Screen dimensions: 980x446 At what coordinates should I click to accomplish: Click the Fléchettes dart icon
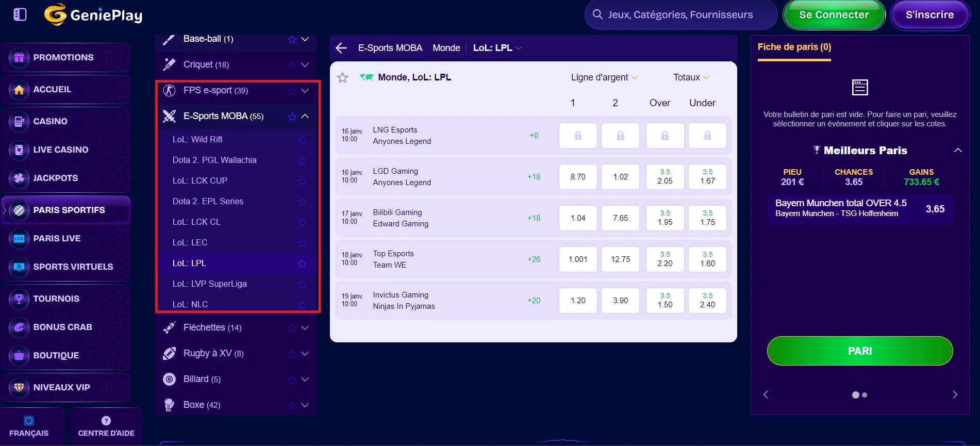(x=169, y=327)
